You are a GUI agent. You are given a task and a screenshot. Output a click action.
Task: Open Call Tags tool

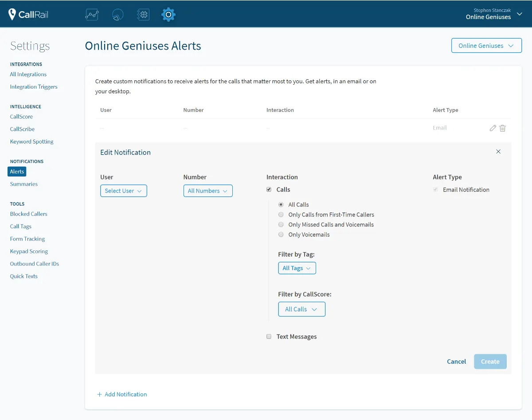pos(21,226)
